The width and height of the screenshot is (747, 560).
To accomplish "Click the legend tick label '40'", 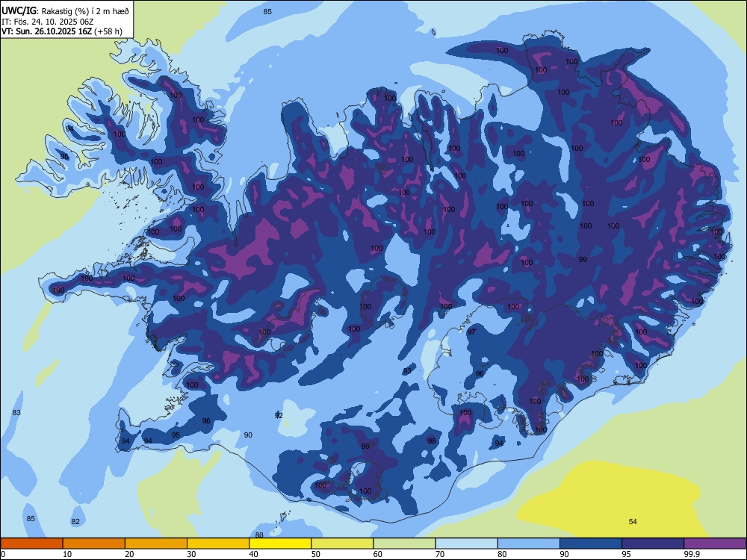I will point(254,554).
